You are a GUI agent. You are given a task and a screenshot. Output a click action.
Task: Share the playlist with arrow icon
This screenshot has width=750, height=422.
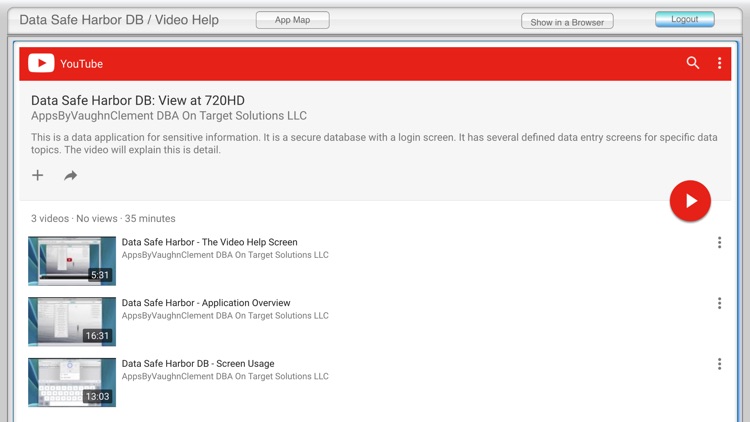[x=70, y=176]
